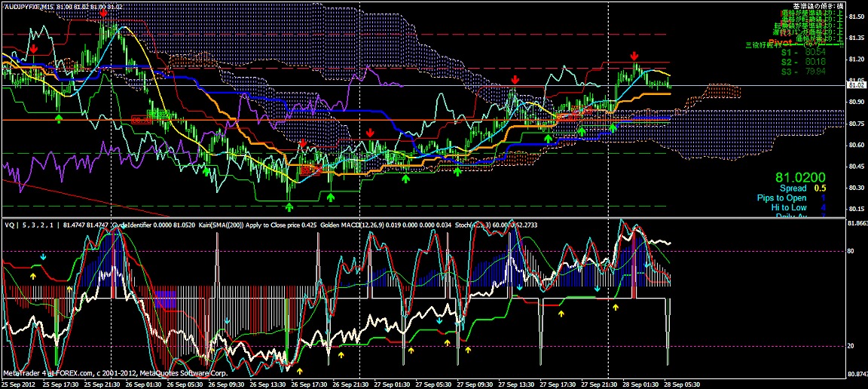Viewport: 868px width, 389px height.
Task: Click the 81.20 price axis label
Action: coord(857,60)
